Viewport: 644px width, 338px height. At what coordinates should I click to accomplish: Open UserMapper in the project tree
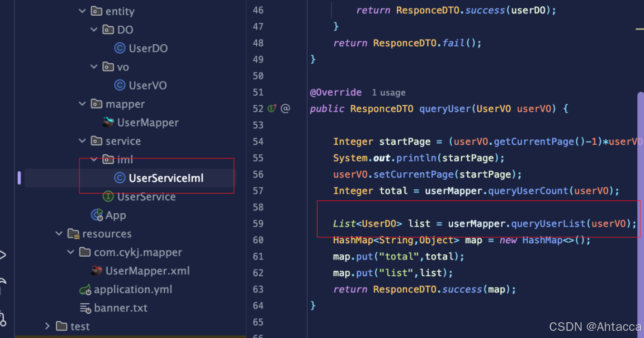tap(148, 122)
